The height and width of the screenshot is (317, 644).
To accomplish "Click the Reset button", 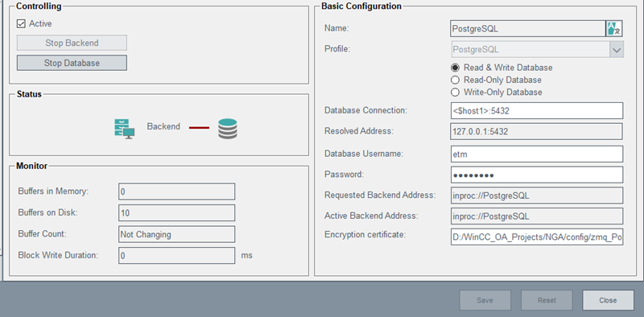I will pos(547,300).
